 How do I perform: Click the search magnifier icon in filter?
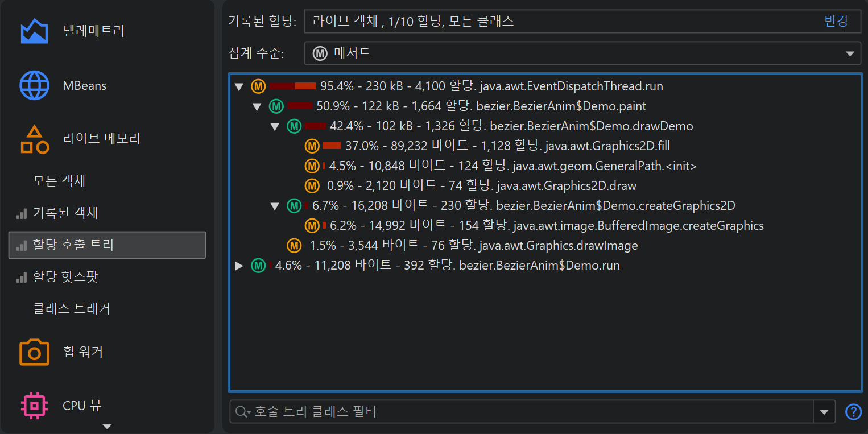[x=242, y=412]
